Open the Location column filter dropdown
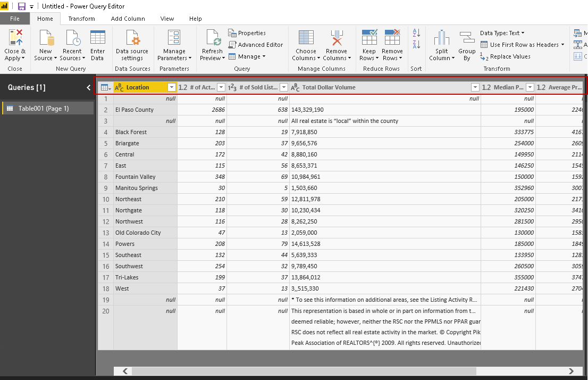 (171, 87)
